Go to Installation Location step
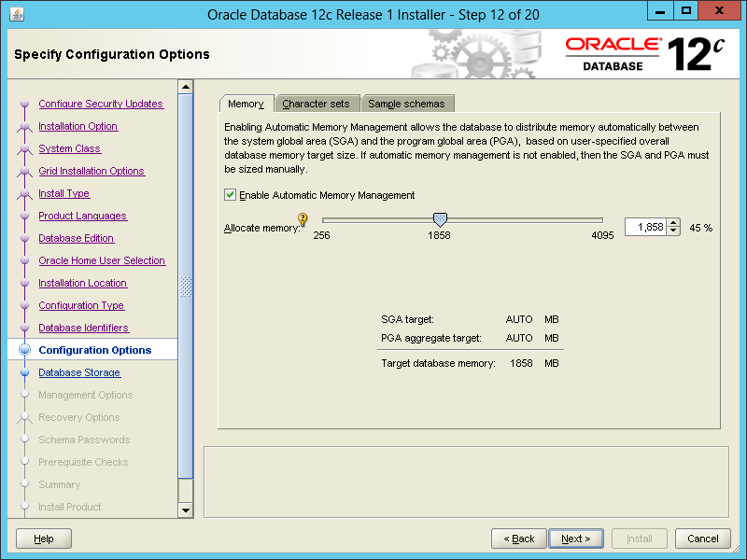This screenshot has width=747, height=560. (x=83, y=283)
